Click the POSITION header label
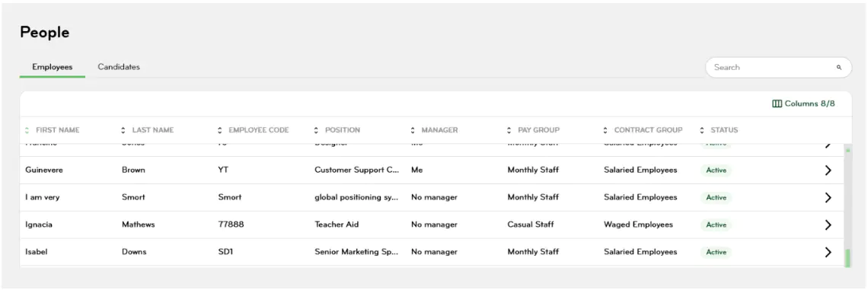 click(x=343, y=130)
